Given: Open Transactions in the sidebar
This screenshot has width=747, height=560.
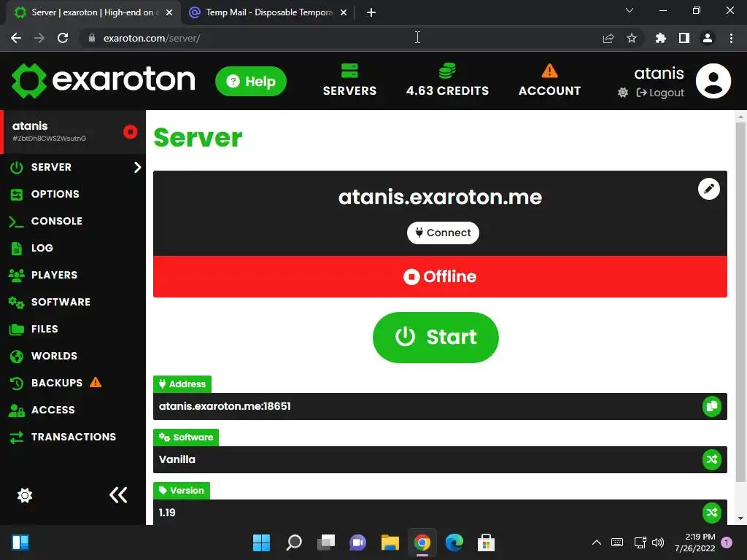Looking at the screenshot, I should coord(72,437).
